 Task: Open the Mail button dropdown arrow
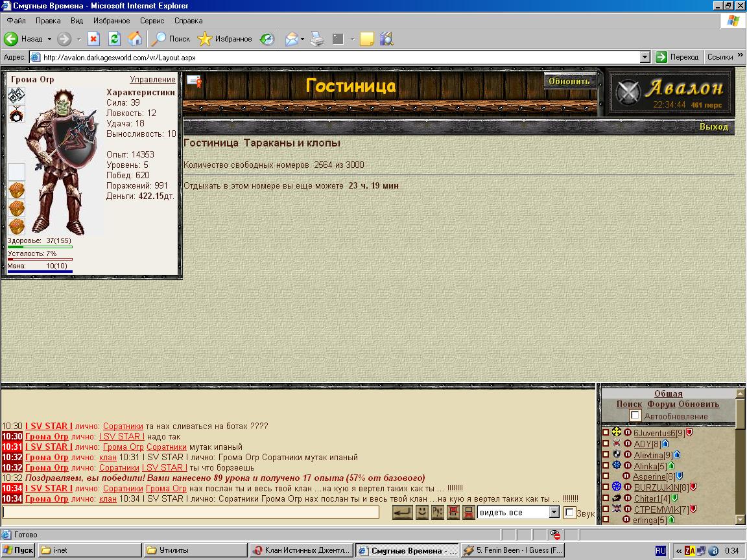303,39
